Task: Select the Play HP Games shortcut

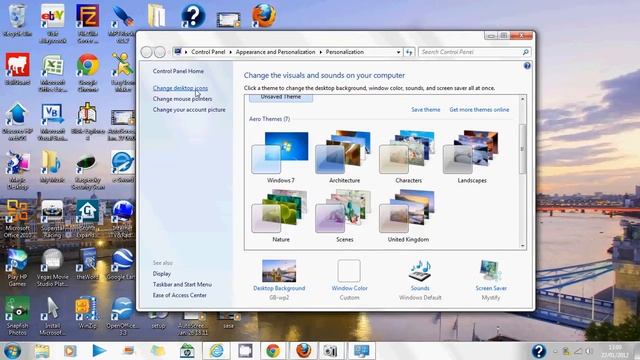Action: point(17,267)
